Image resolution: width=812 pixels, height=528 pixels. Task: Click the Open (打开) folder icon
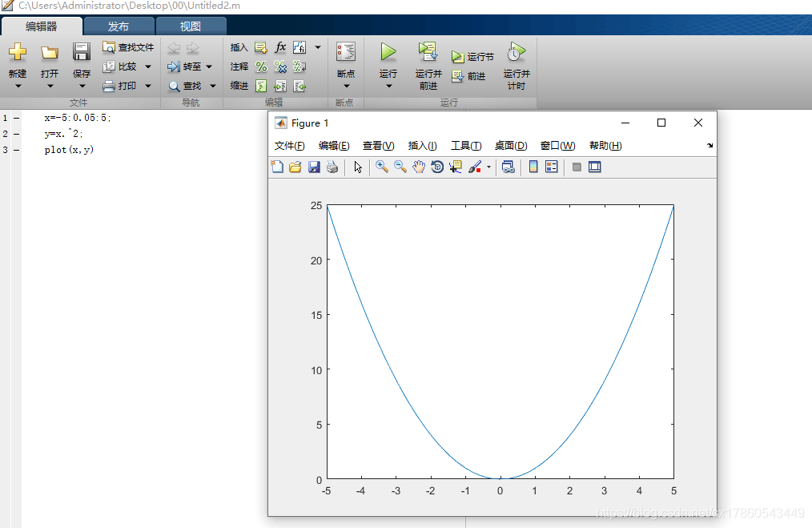point(50,52)
